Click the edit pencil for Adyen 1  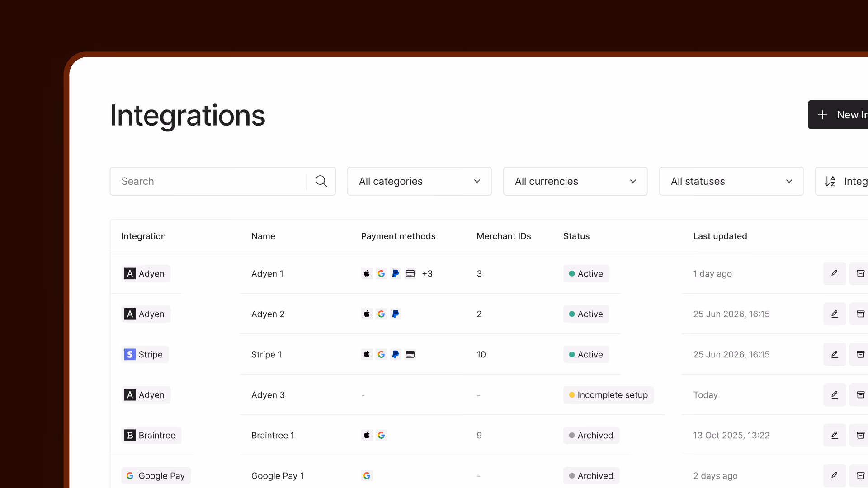pyautogui.click(x=835, y=273)
